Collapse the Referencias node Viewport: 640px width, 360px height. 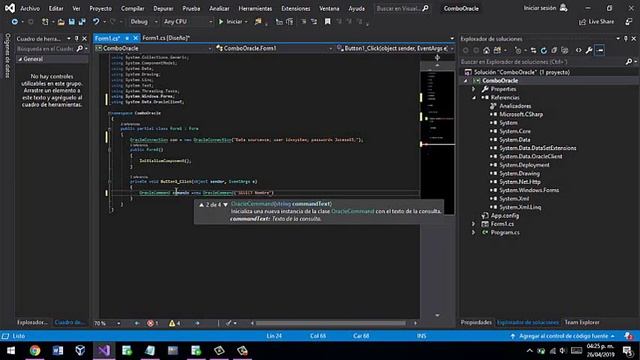pos(474,98)
